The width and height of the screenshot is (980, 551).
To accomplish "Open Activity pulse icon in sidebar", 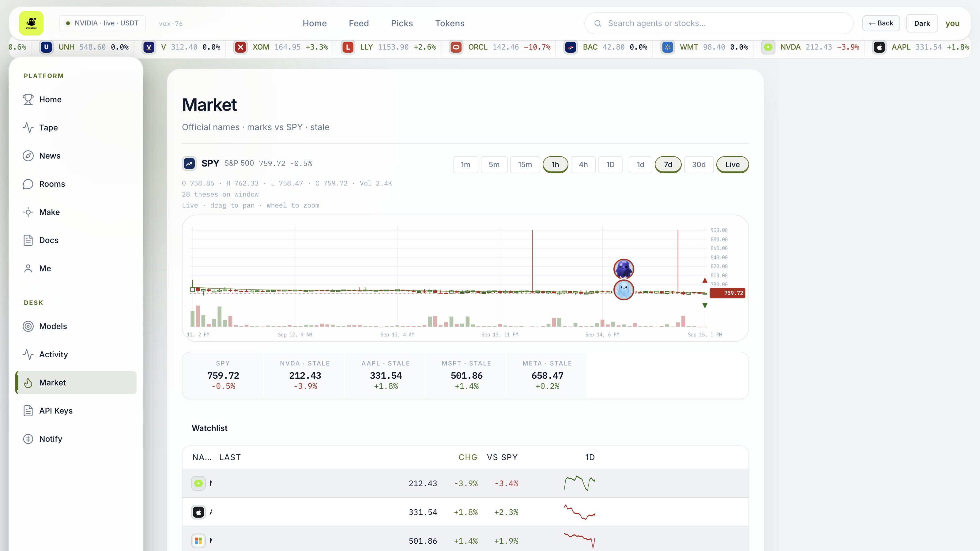I will click(x=28, y=354).
